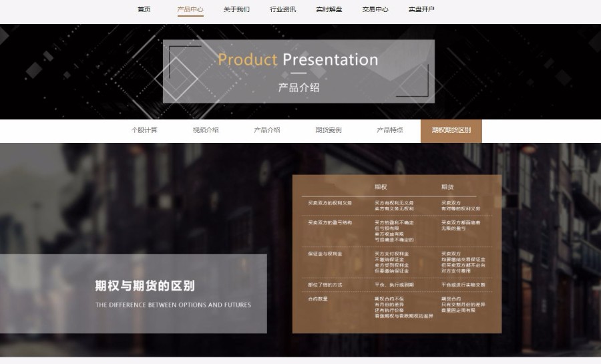
Task: Select 实时解盘 in the navigation bar
Action: 329,9
